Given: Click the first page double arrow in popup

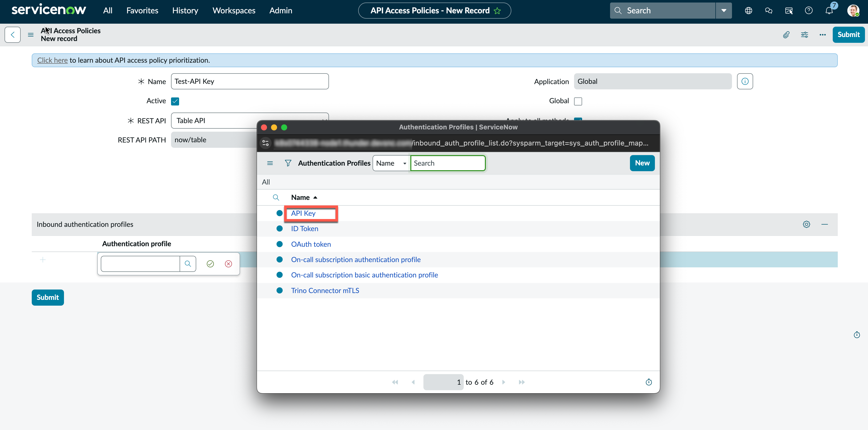Looking at the screenshot, I should click(x=395, y=382).
